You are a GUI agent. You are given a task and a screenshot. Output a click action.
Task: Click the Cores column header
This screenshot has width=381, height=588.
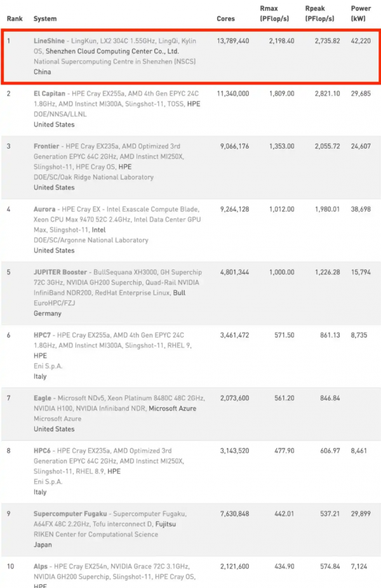click(226, 19)
